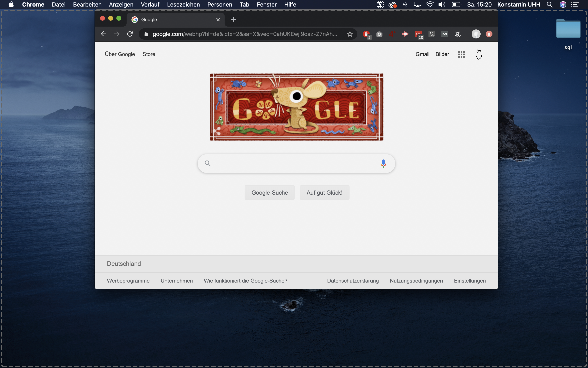Bookmark this page with the star icon
Image resolution: width=588 pixels, height=368 pixels.
coord(350,34)
